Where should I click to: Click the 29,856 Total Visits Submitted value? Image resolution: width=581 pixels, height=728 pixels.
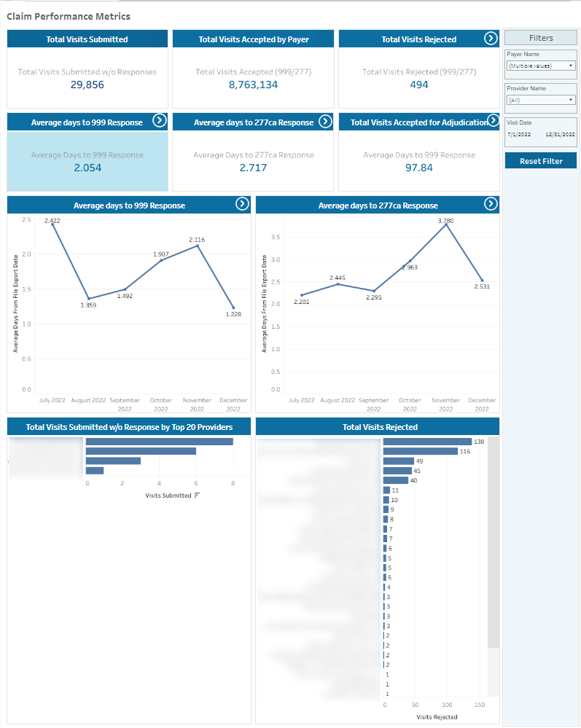pyautogui.click(x=87, y=85)
